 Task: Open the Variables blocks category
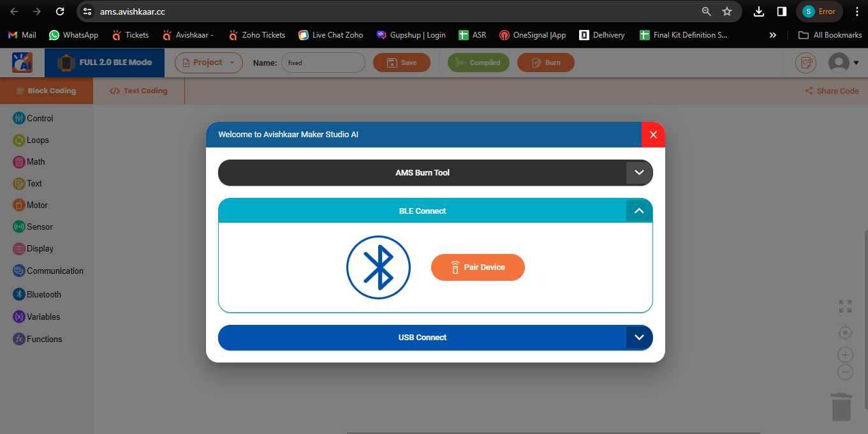(36, 317)
